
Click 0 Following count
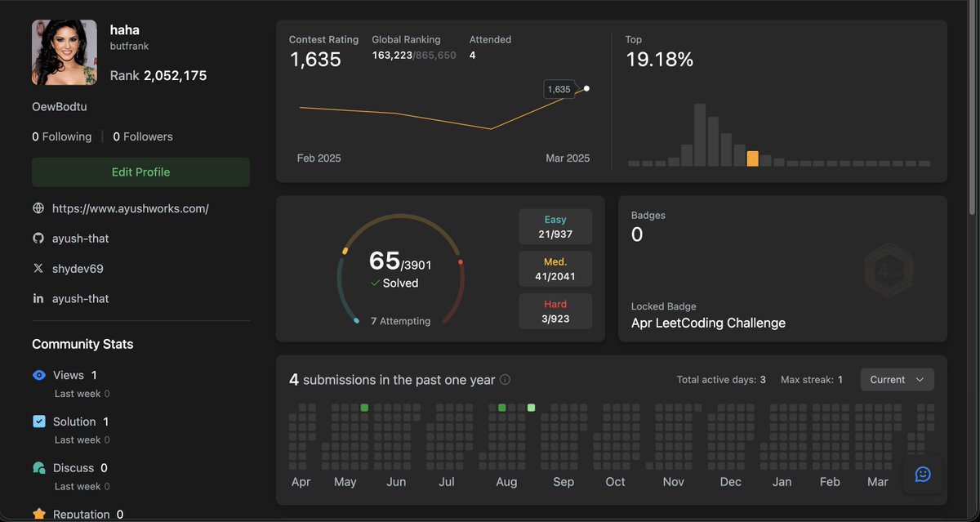(62, 136)
